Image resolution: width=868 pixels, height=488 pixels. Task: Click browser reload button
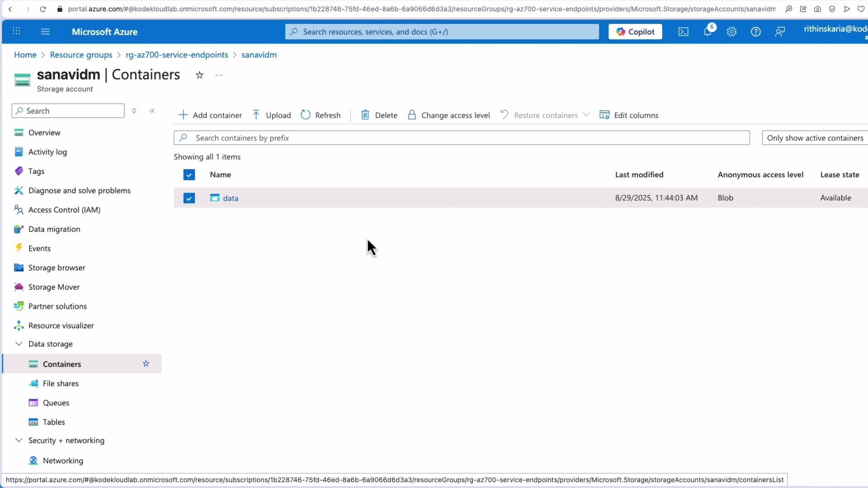[x=42, y=9]
